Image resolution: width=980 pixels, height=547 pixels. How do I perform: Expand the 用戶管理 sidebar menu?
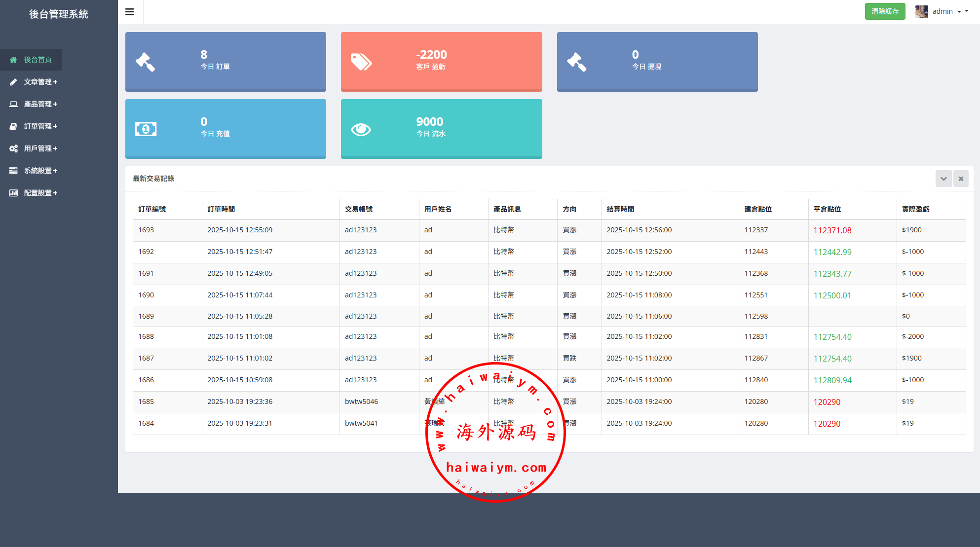[x=40, y=148]
